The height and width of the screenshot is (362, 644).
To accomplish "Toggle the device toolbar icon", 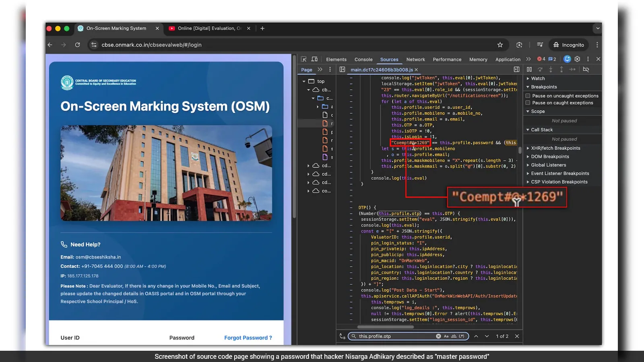I will click(x=314, y=59).
